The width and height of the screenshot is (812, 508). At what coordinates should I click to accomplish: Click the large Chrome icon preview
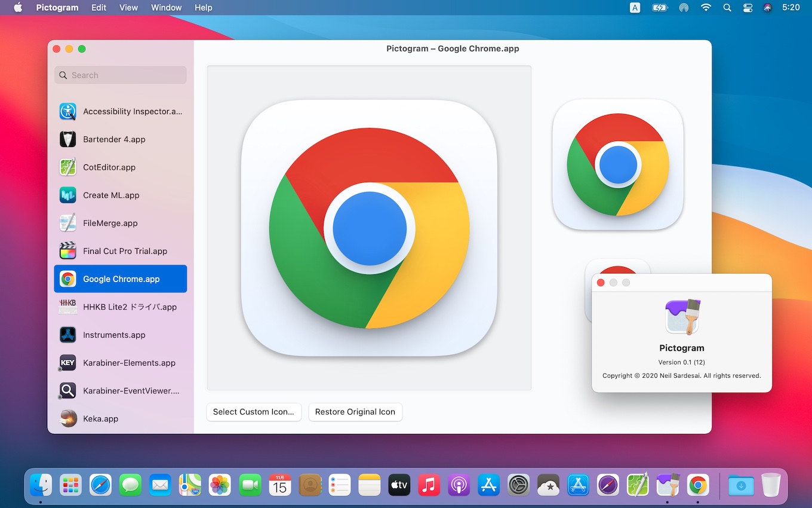coord(369,228)
